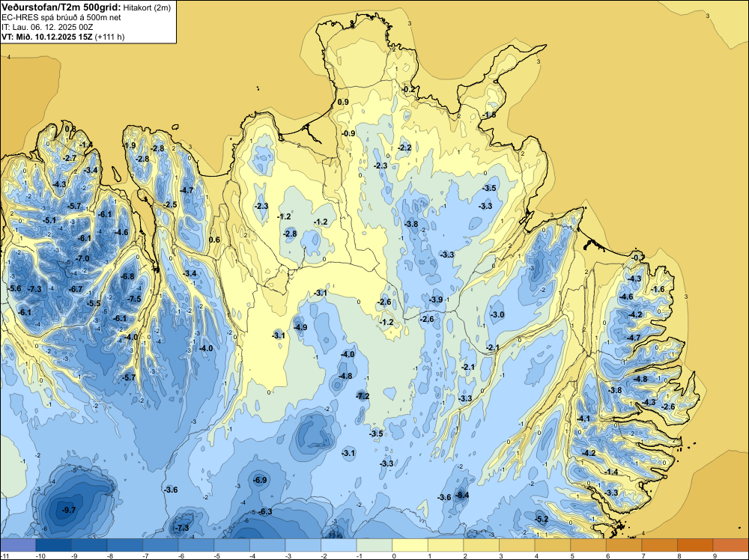
Task: Click the -5.6 temperature value
Action: click(x=14, y=288)
